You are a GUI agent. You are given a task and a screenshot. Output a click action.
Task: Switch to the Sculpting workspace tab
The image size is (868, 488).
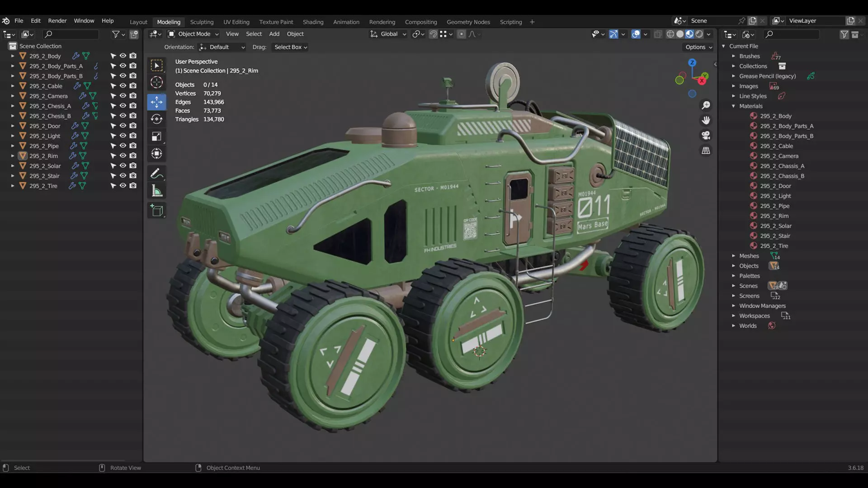(x=202, y=22)
